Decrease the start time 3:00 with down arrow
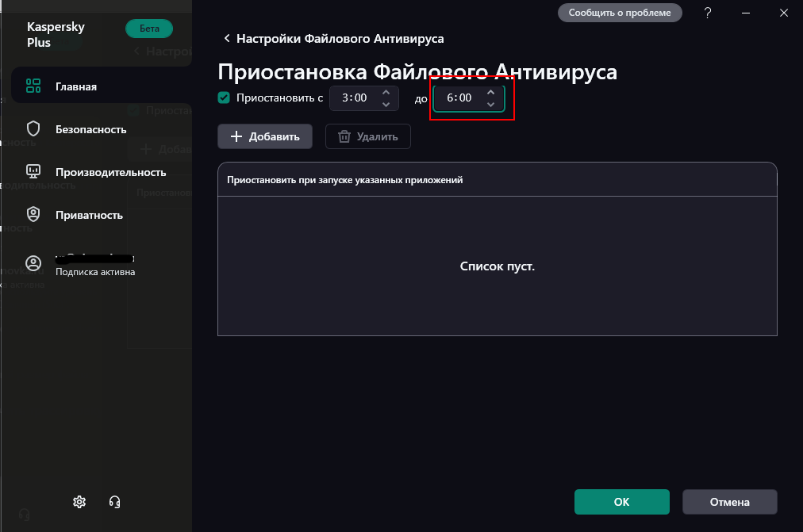The image size is (803, 532). point(386,105)
